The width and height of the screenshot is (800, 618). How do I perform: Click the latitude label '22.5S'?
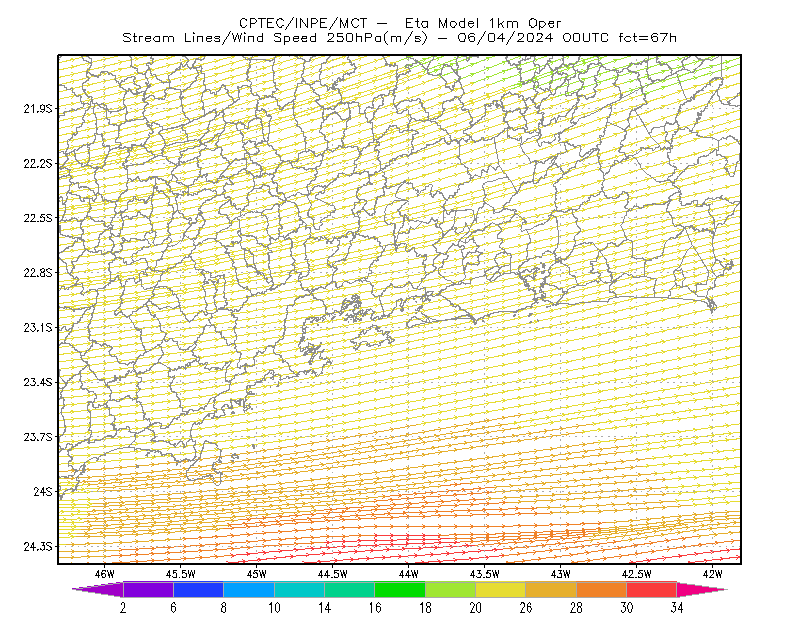38,218
